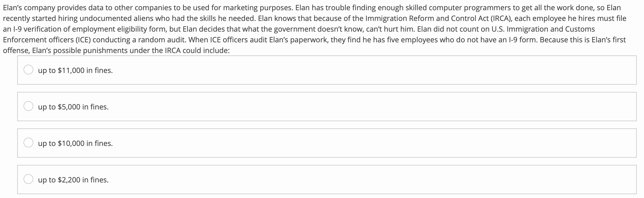Select the radio button for "up to $11,000 in fines"
Viewport: 644px width, 198px height.
pyautogui.click(x=28, y=70)
